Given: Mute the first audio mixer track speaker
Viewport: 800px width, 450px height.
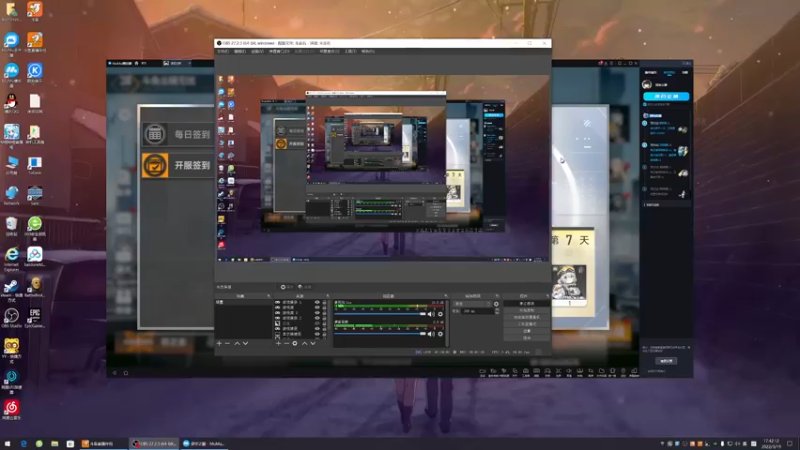Looking at the screenshot, I should 431,314.
